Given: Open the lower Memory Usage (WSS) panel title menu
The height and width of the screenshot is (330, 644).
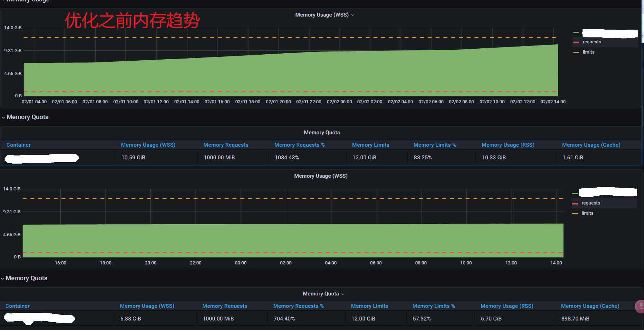Looking at the screenshot, I should pyautogui.click(x=321, y=176).
